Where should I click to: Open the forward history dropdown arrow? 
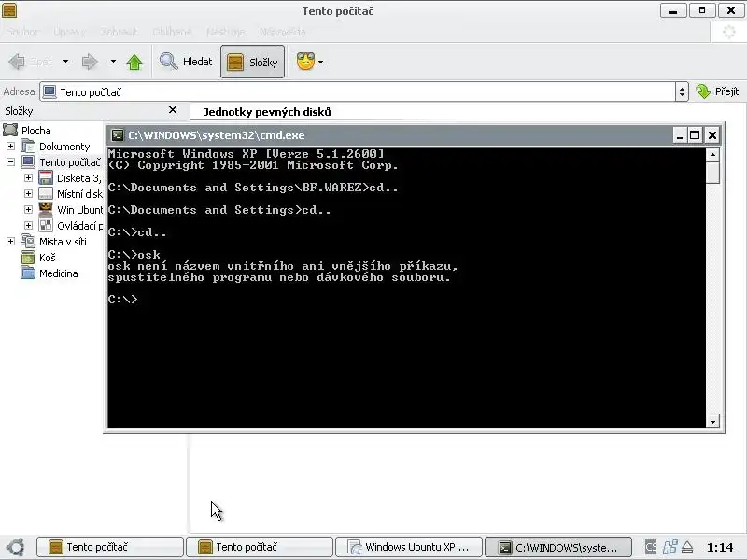113,62
